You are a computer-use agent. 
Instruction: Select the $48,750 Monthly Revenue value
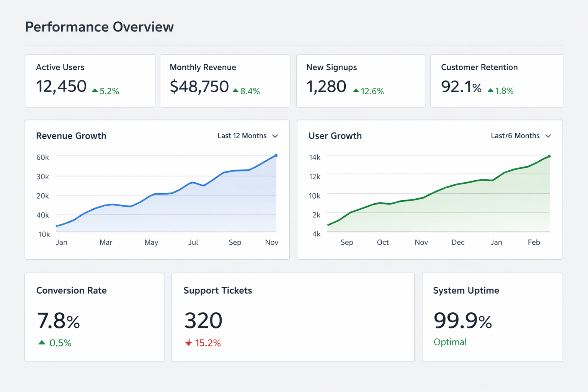tap(199, 87)
